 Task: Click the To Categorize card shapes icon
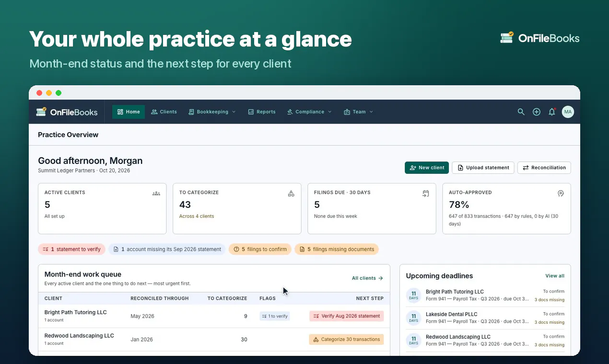tap(291, 193)
